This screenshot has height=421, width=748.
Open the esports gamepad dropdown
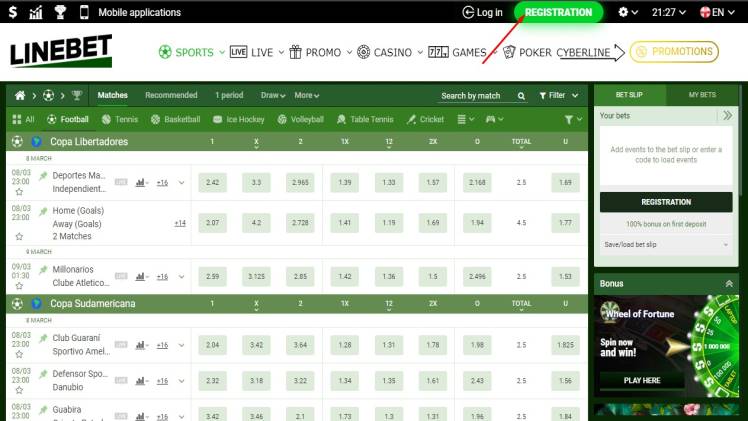click(x=494, y=119)
